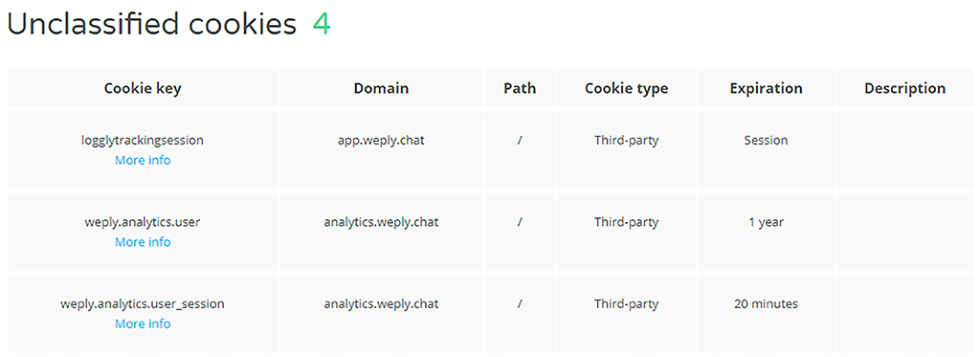Click analytics.weply.chat domain in weply.analytics.user row

[x=381, y=222]
